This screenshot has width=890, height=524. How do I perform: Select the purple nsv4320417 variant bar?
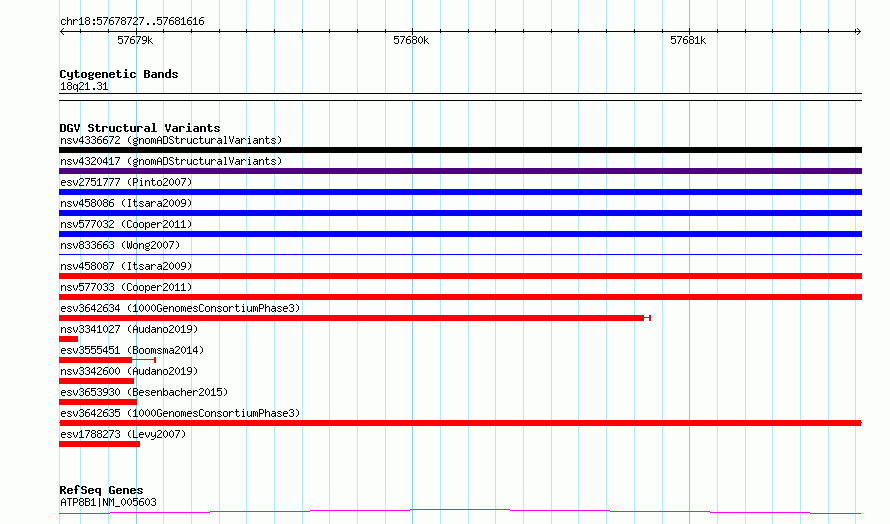(x=460, y=171)
